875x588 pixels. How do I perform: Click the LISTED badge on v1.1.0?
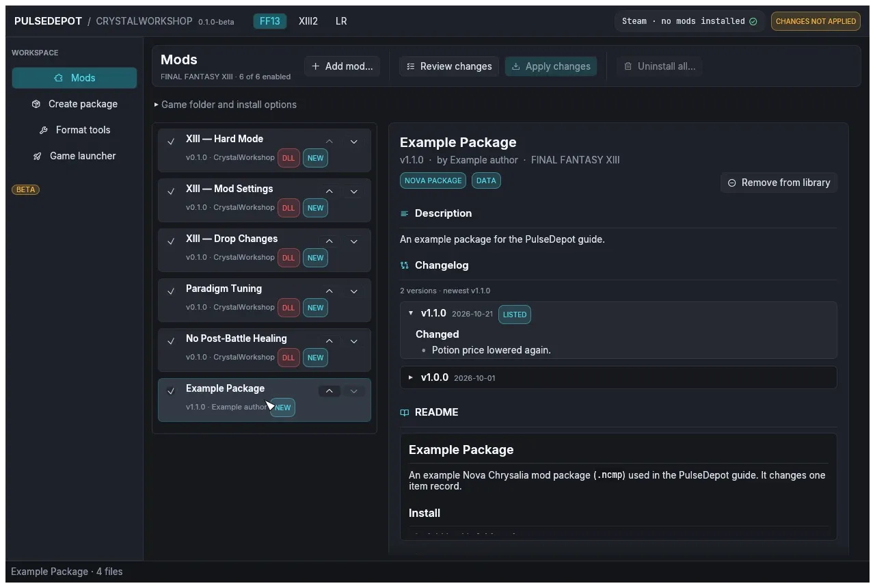click(515, 315)
